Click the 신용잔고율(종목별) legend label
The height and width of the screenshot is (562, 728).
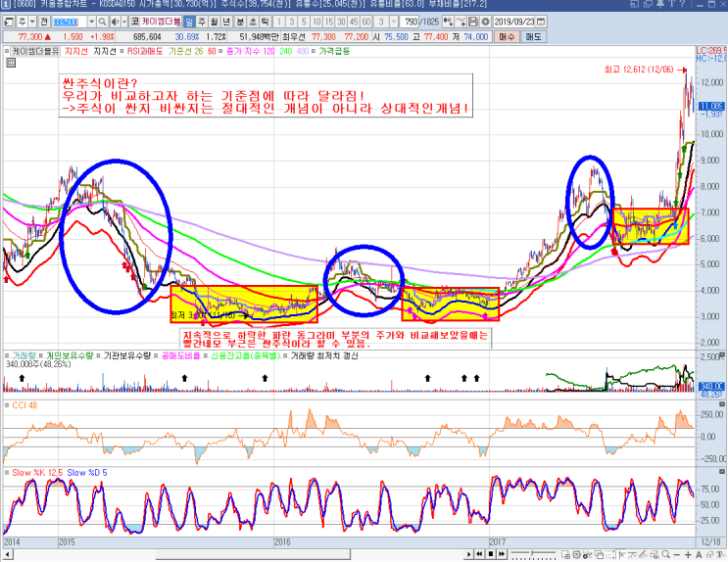(x=246, y=356)
